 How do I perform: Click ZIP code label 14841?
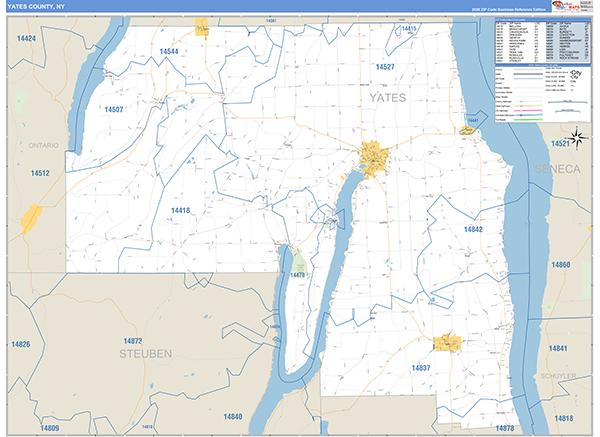coord(558,348)
